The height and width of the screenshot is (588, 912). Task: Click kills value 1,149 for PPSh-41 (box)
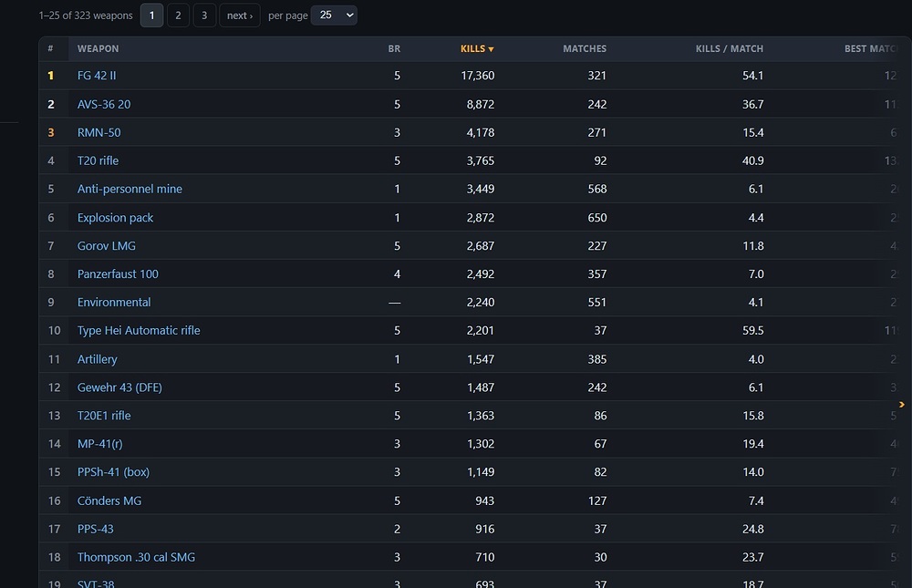[x=481, y=472]
